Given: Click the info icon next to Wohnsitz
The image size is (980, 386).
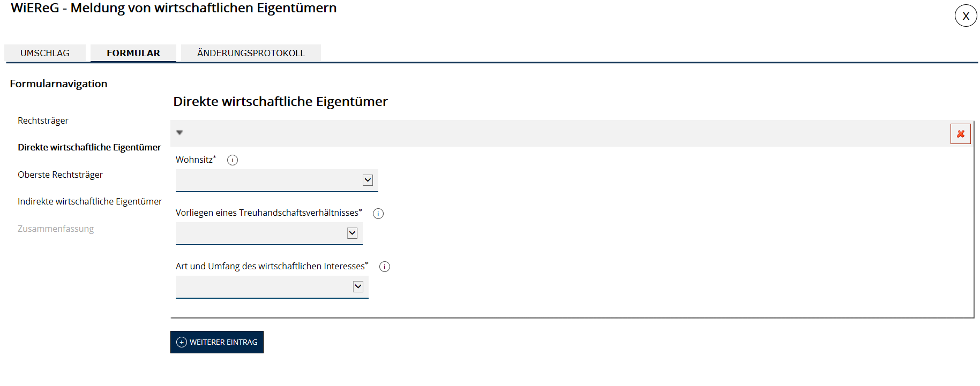Looking at the screenshot, I should point(233,160).
